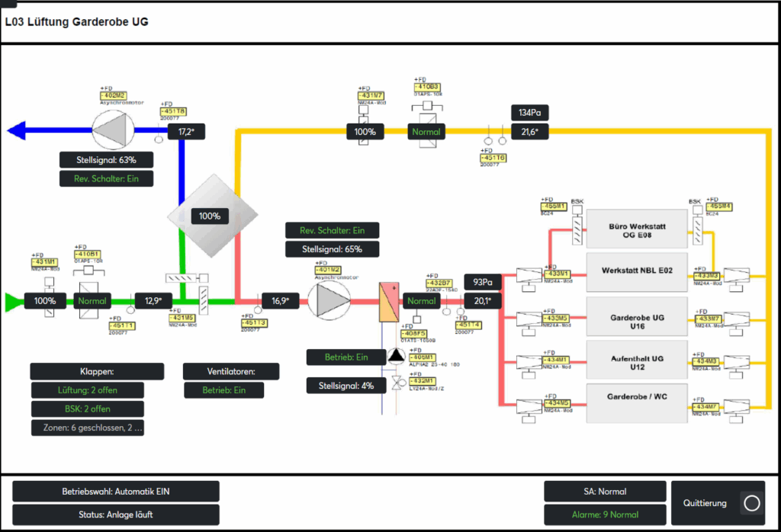Select the heating valve symbol below pump
Screen dimensions: 781x532
click(x=396, y=383)
